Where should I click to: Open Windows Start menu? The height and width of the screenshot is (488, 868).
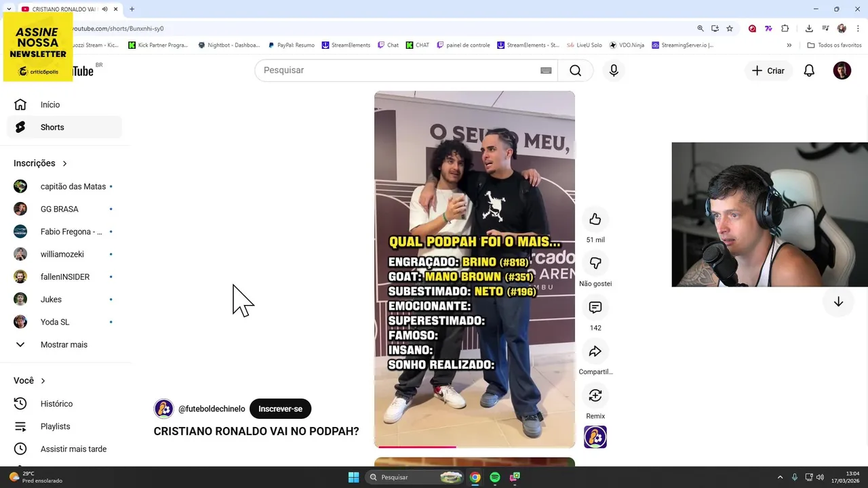point(353,477)
